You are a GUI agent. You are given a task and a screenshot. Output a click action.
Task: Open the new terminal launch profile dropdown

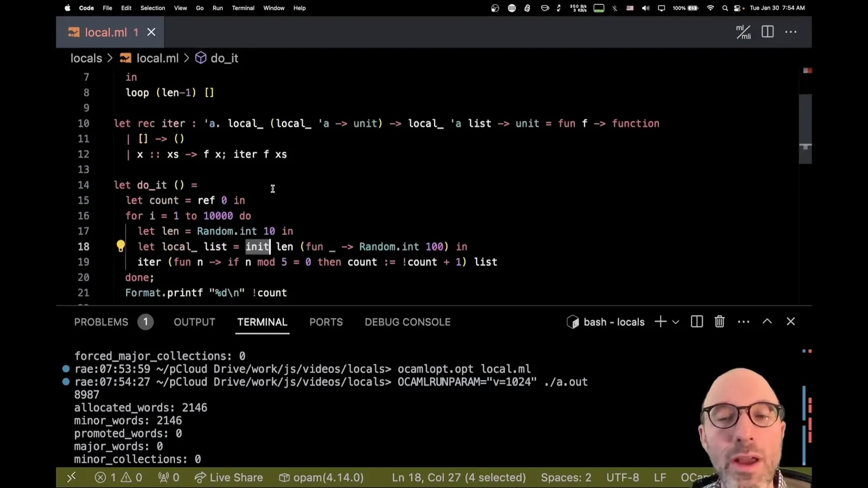tap(675, 322)
